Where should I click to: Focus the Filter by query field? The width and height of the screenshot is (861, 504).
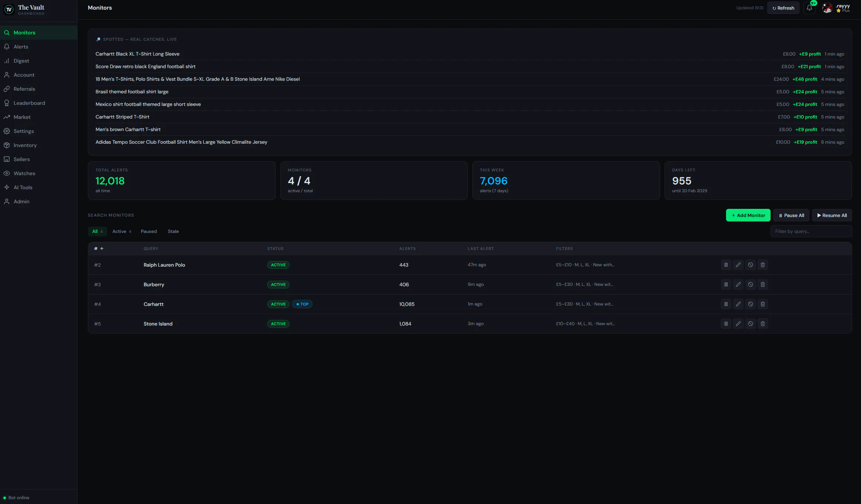811,231
